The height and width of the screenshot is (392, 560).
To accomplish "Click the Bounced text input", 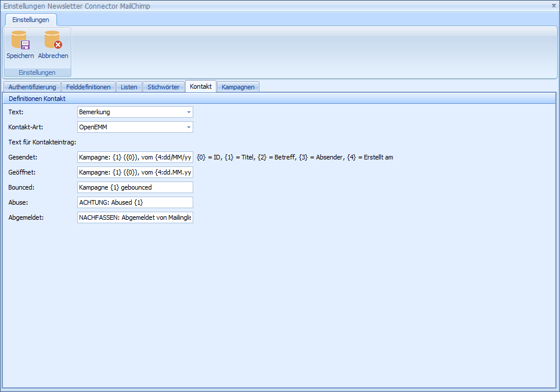I will pyautogui.click(x=135, y=187).
